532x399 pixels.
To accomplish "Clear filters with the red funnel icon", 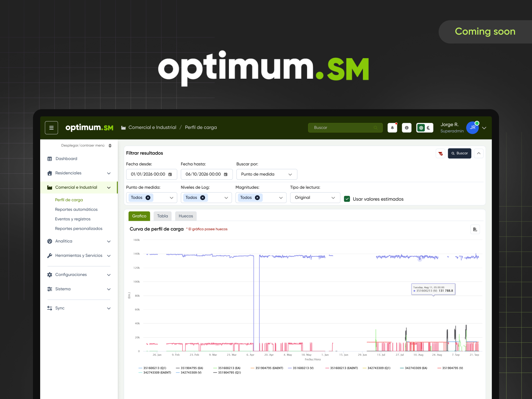I will tap(440, 154).
